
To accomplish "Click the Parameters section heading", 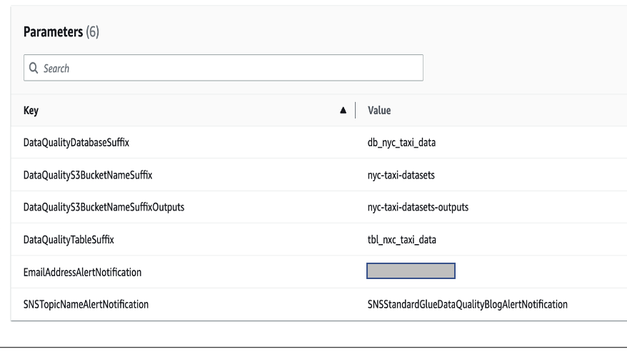I will point(54,32).
